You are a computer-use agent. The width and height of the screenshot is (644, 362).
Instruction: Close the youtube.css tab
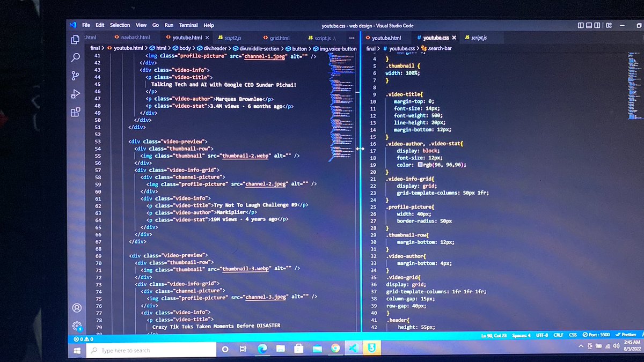click(454, 38)
